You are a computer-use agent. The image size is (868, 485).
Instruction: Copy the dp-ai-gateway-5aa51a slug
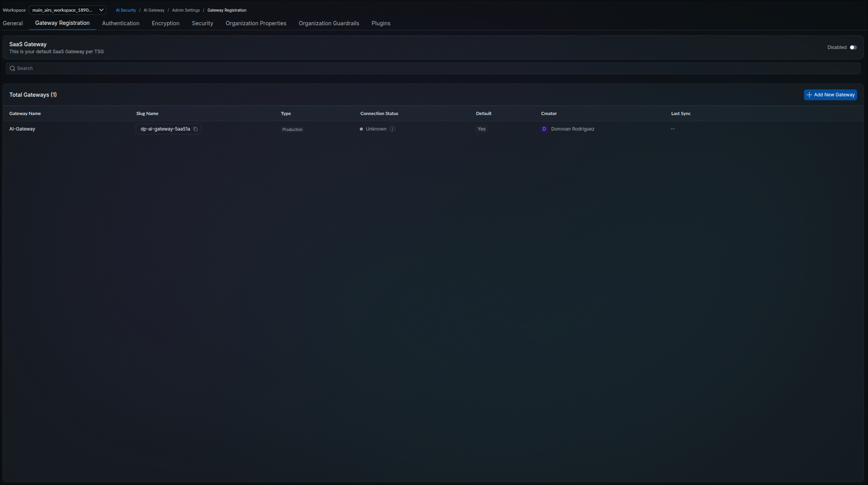195,129
